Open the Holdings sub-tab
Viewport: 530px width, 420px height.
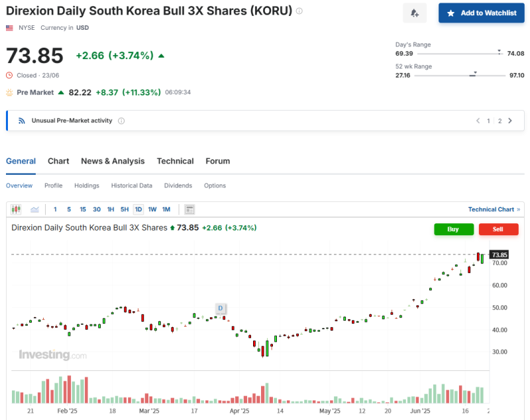tap(86, 185)
